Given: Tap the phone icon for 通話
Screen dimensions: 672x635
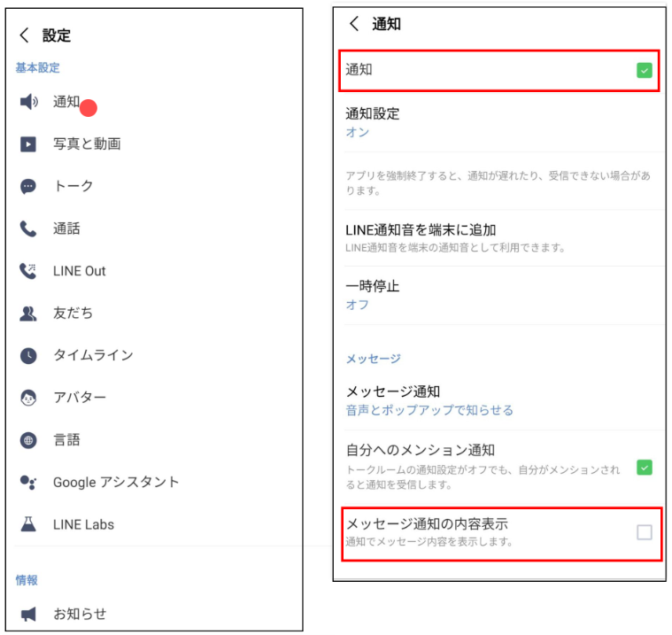Looking at the screenshot, I should (x=28, y=228).
